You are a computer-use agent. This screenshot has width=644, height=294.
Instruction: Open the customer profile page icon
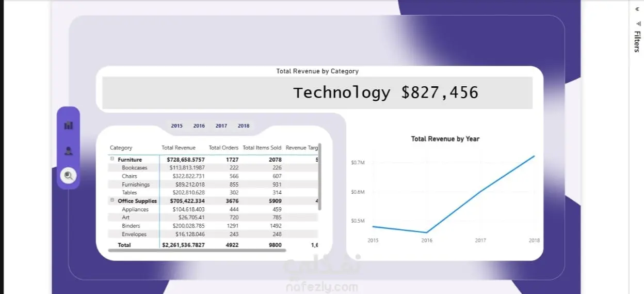69,151
